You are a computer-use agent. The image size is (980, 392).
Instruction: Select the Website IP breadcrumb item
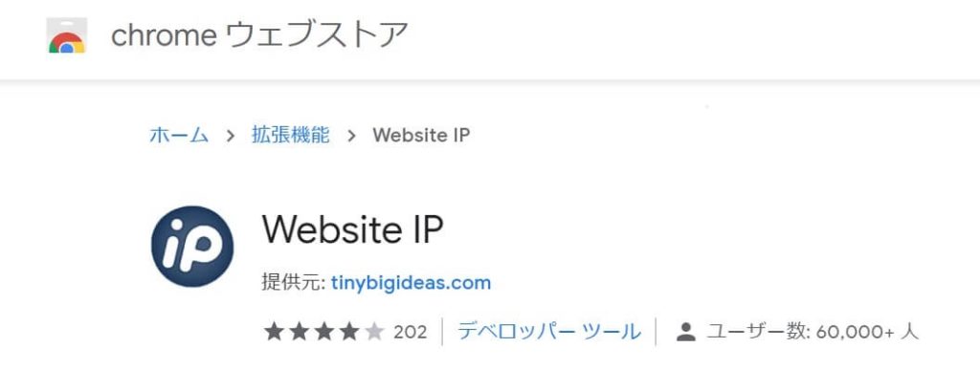pos(421,135)
